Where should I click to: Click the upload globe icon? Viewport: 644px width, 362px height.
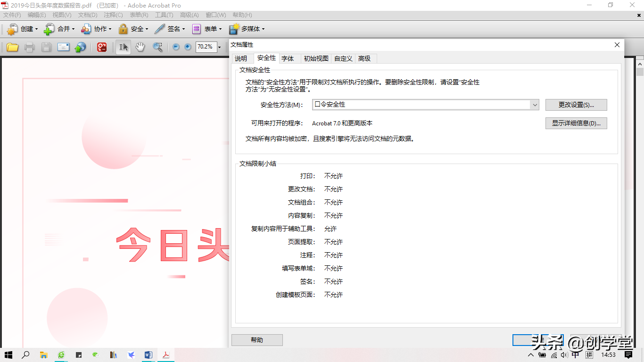click(x=81, y=47)
